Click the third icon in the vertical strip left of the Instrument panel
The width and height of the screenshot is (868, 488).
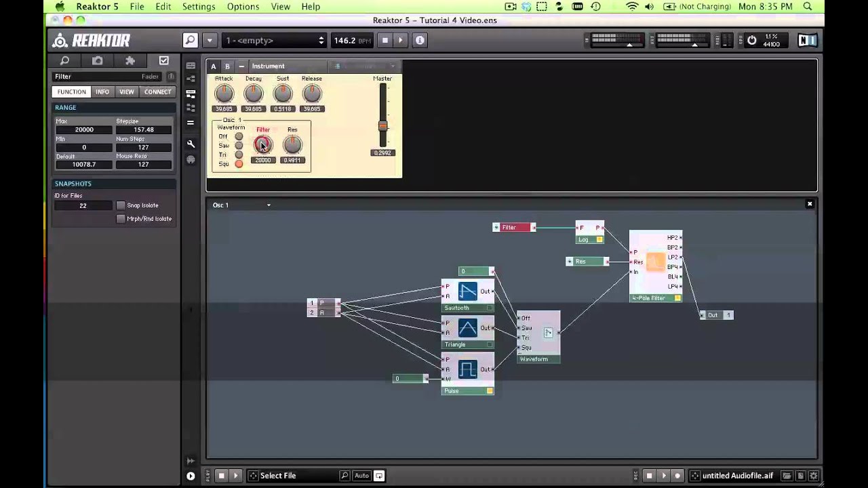point(191,94)
